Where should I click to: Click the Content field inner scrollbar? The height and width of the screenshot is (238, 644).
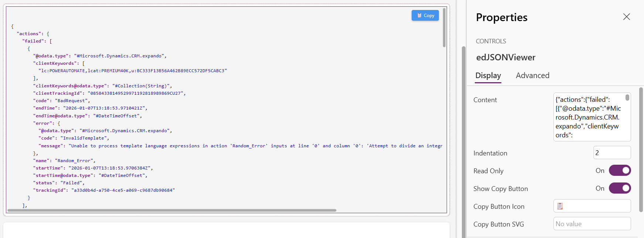[627, 97]
